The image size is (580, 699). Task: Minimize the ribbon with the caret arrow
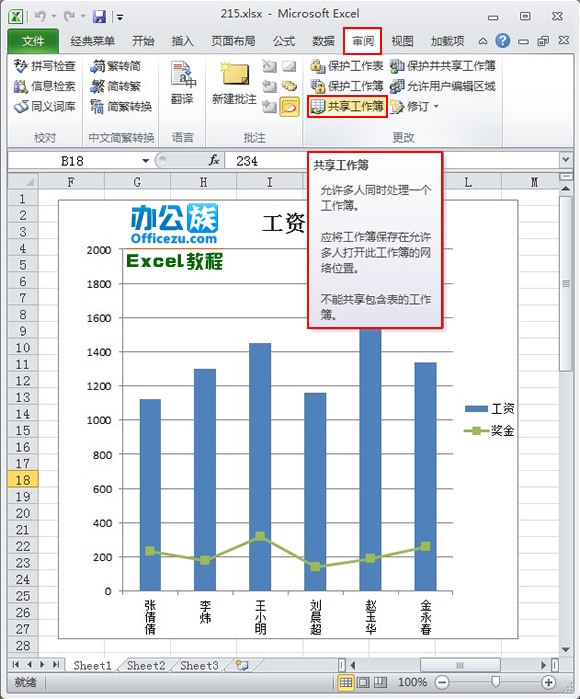pyautogui.click(x=483, y=41)
